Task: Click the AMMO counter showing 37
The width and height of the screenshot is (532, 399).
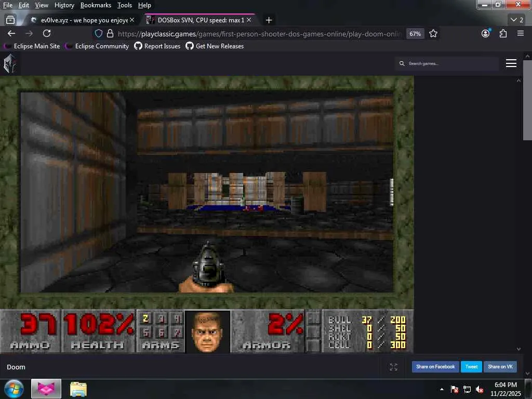Action: point(30,331)
